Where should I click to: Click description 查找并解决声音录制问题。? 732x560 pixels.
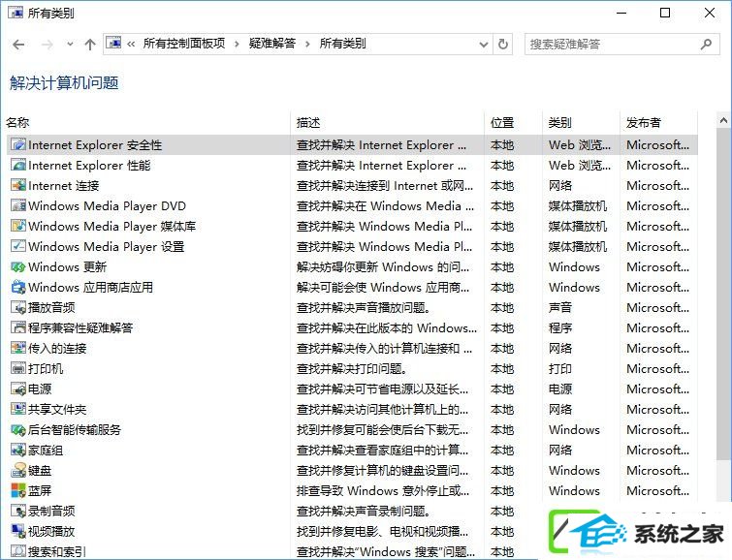364,511
